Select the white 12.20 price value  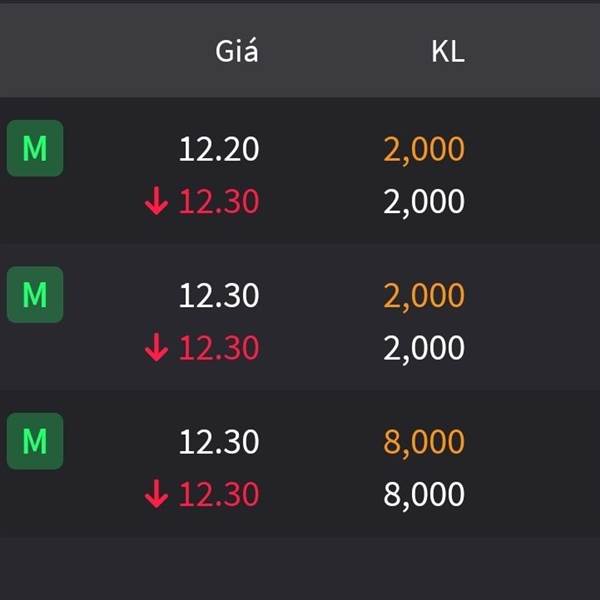219,150
